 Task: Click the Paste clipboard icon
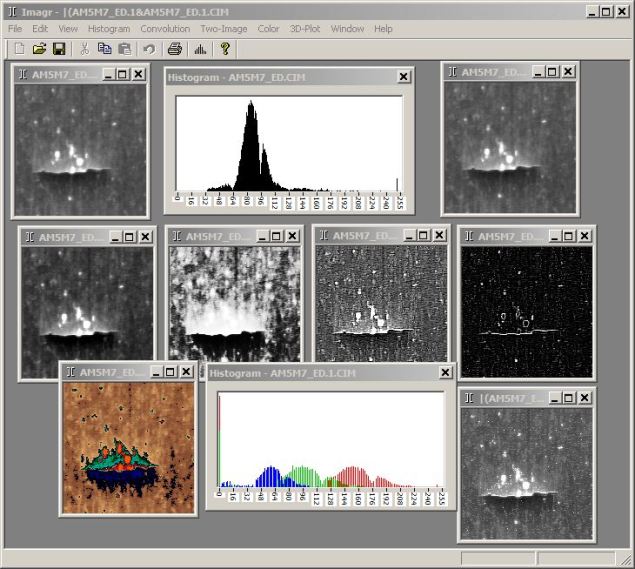click(x=124, y=49)
